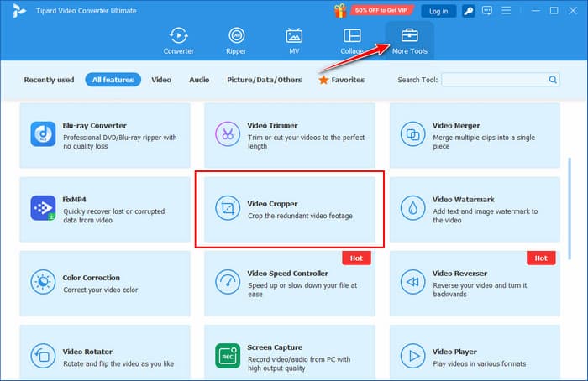588x381 pixels.
Task: Filter tools by Audio category
Action: (x=199, y=80)
